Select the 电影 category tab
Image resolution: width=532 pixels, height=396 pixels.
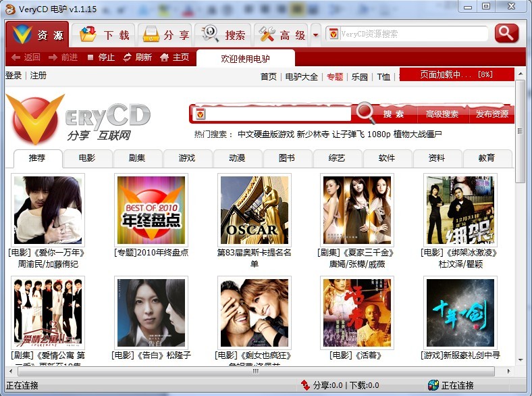[x=87, y=158]
